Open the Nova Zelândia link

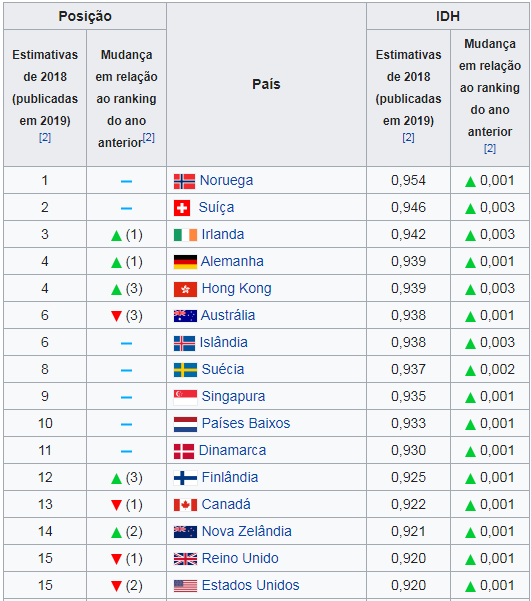[x=247, y=532]
